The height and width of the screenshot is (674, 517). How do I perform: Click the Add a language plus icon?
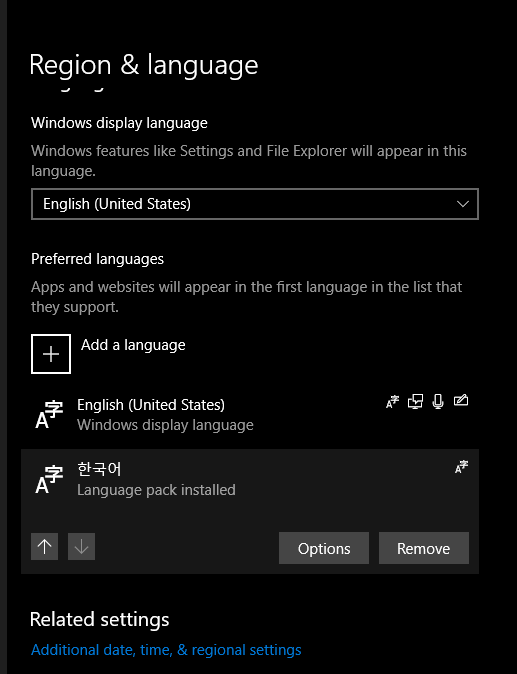51,354
